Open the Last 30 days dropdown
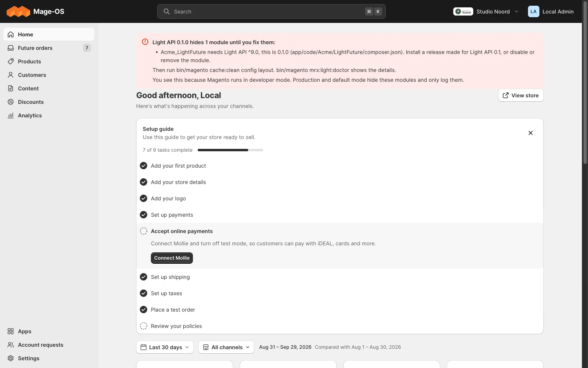This screenshot has height=368, width=588. (x=165, y=347)
